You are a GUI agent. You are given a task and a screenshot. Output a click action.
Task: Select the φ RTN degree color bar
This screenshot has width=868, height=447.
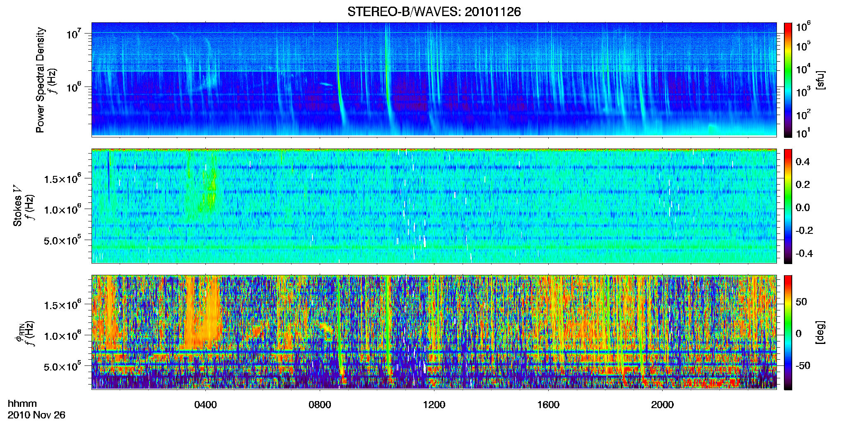tap(788, 332)
